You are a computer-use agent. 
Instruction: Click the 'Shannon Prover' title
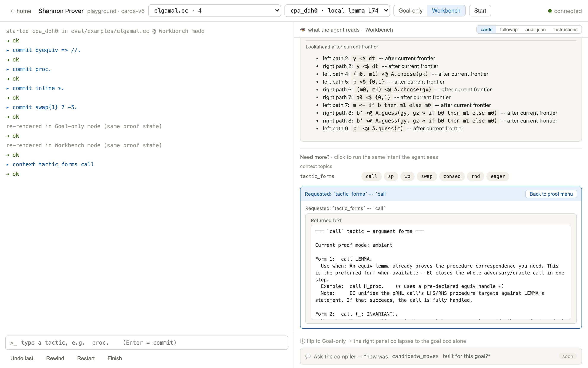[x=61, y=11]
